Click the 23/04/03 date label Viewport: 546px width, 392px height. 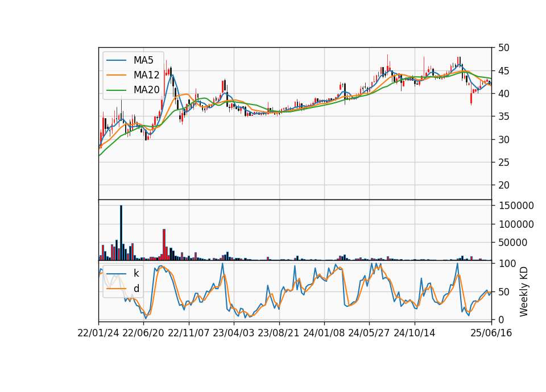pyautogui.click(x=234, y=333)
